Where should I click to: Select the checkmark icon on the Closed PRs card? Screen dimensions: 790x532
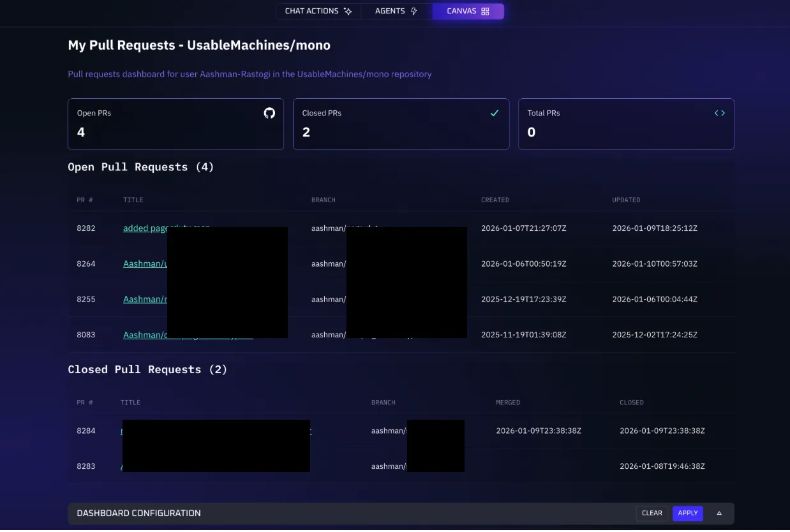pos(495,113)
